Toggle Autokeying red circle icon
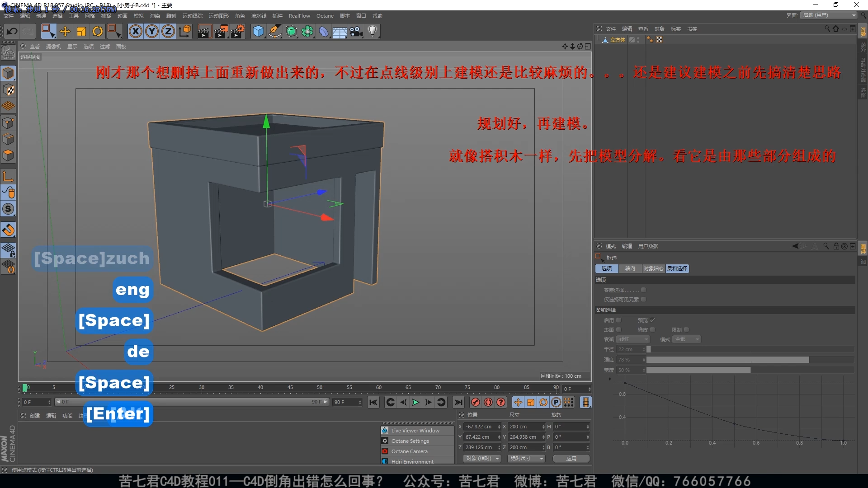This screenshot has height=488, width=868. [488, 402]
